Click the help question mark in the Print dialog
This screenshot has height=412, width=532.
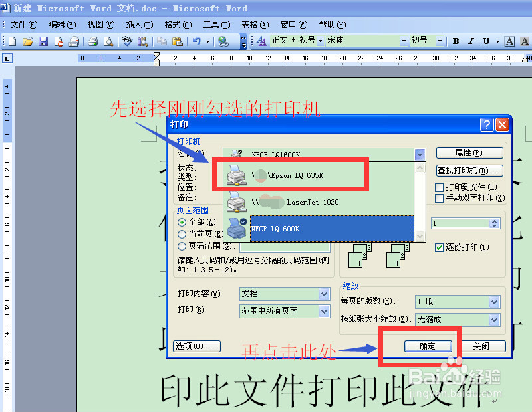coord(487,124)
